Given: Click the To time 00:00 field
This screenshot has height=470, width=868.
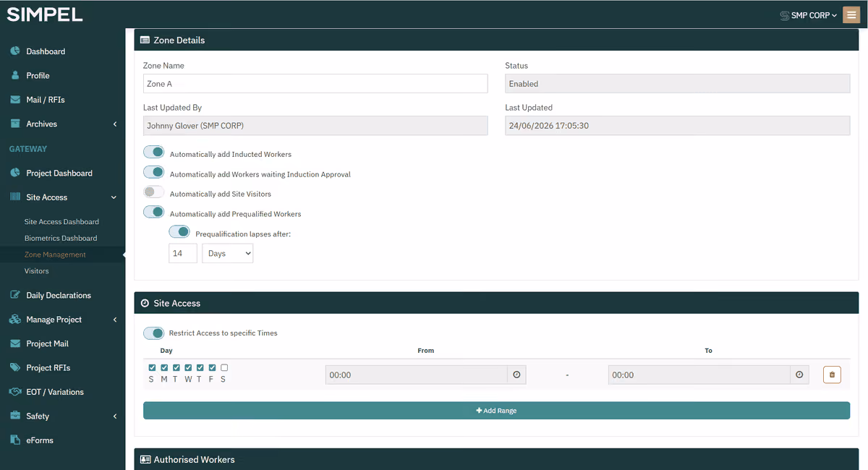Looking at the screenshot, I should point(699,375).
